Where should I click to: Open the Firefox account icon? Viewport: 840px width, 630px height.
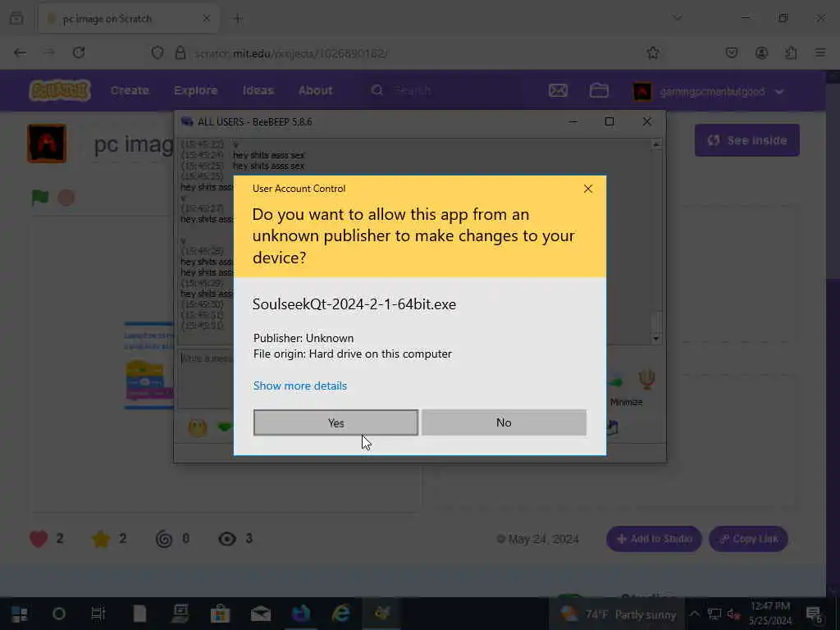tap(761, 52)
